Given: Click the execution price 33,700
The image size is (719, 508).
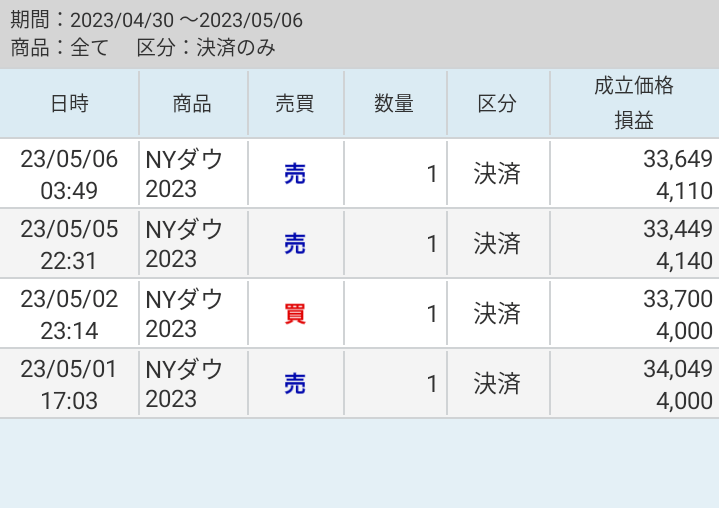Looking at the screenshot, I should 677,299.
